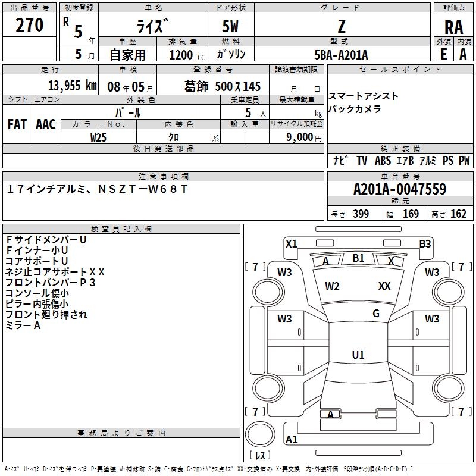
Task: Click inspector note ミラーA
Action: point(23,325)
